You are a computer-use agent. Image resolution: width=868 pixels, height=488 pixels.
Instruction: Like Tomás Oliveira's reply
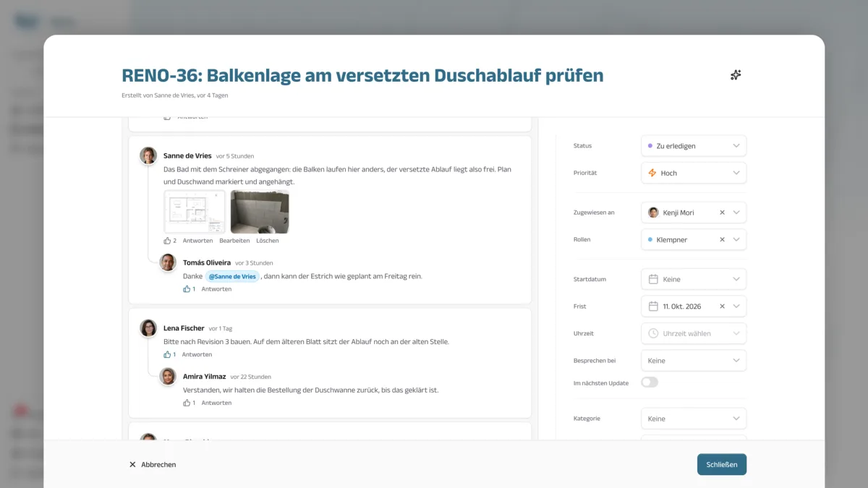coord(187,289)
